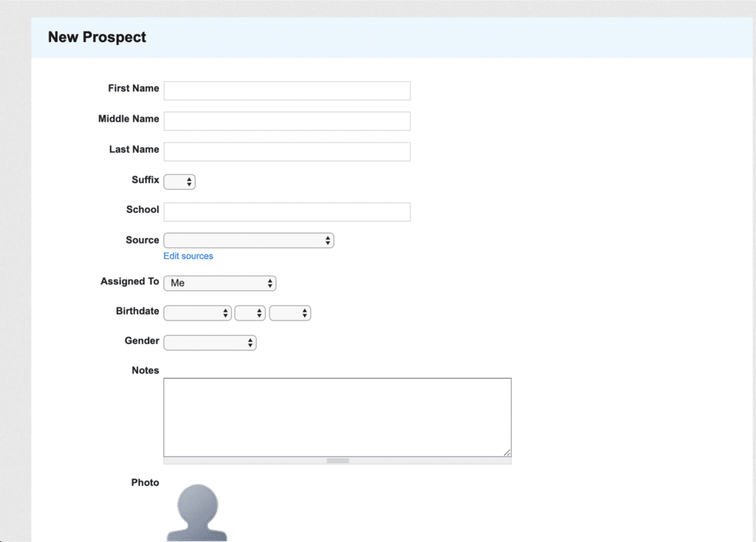Click the Notes label
Image resolution: width=756 pixels, height=542 pixels.
(x=145, y=371)
